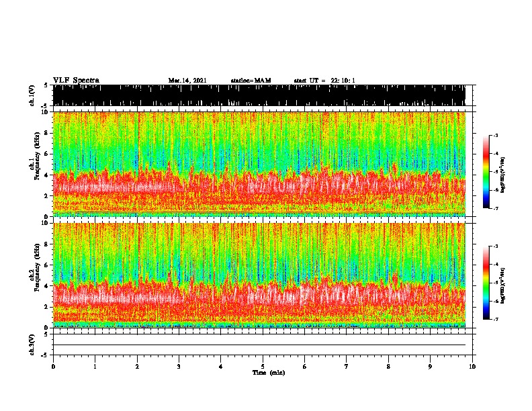
Task: Click time-axis tick label "3"
Action: coord(179,367)
